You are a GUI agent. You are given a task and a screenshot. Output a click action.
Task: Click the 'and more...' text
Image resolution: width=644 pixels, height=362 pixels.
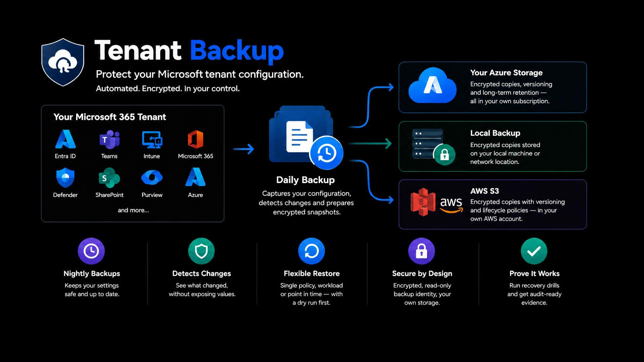[133, 210]
